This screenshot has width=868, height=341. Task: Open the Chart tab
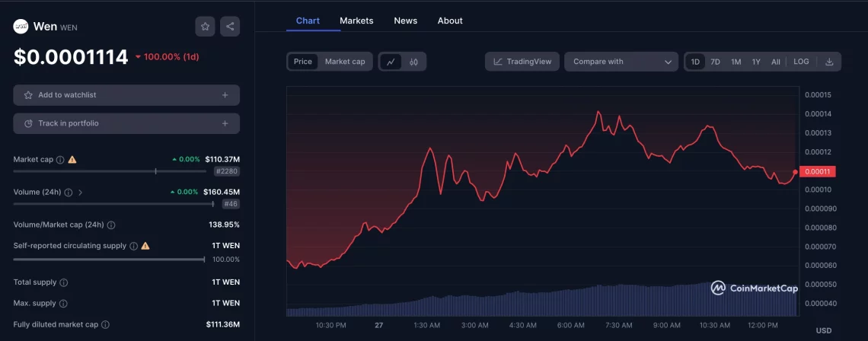pyautogui.click(x=308, y=21)
